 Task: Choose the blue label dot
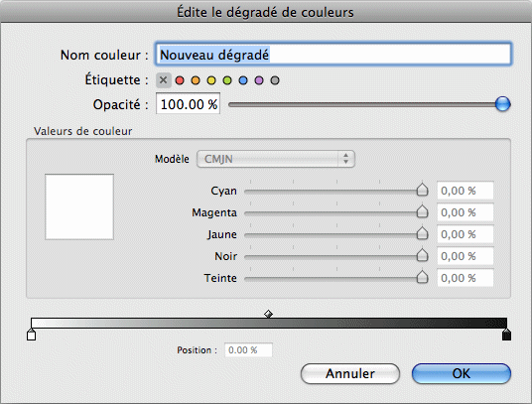[x=243, y=80]
